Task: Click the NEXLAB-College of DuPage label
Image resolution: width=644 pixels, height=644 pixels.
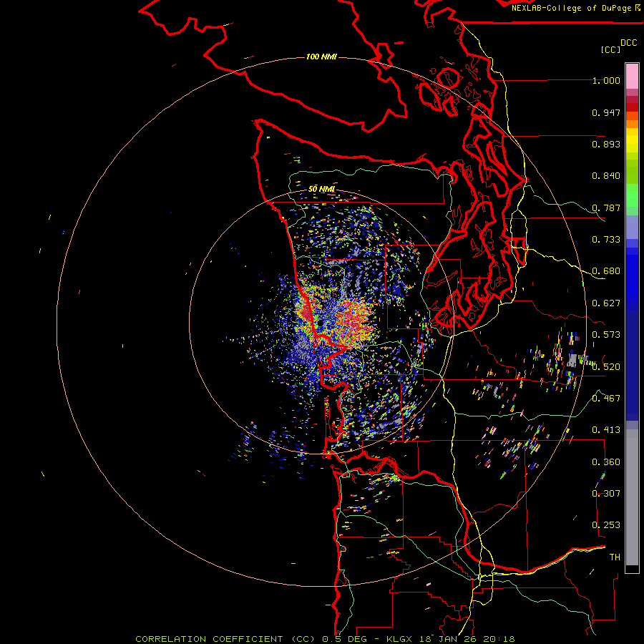Action: 575,8
